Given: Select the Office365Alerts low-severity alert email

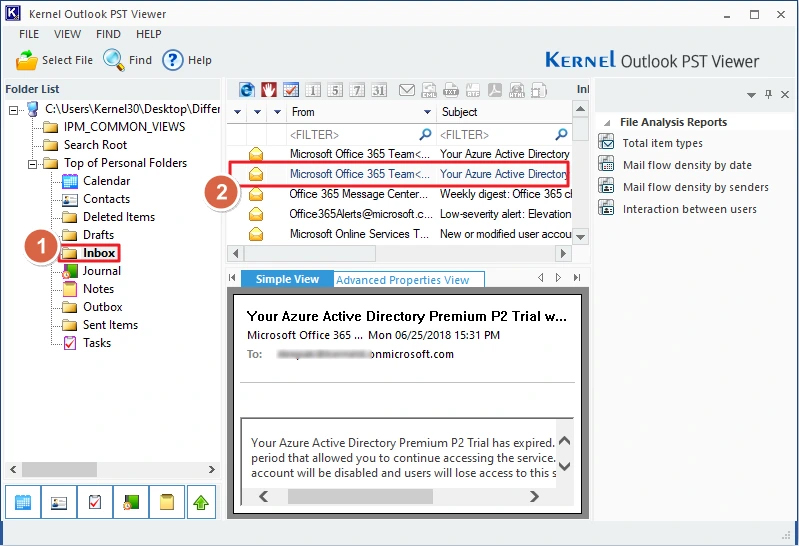Looking at the screenshot, I should [400, 214].
